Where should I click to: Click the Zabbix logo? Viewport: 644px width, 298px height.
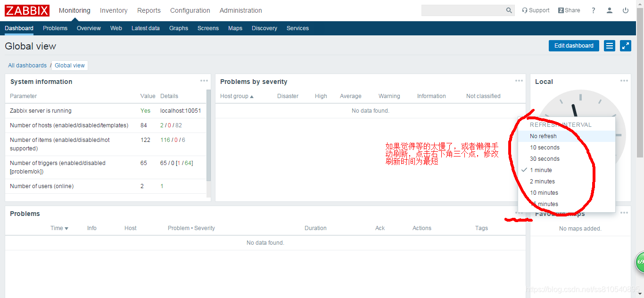coord(27,10)
